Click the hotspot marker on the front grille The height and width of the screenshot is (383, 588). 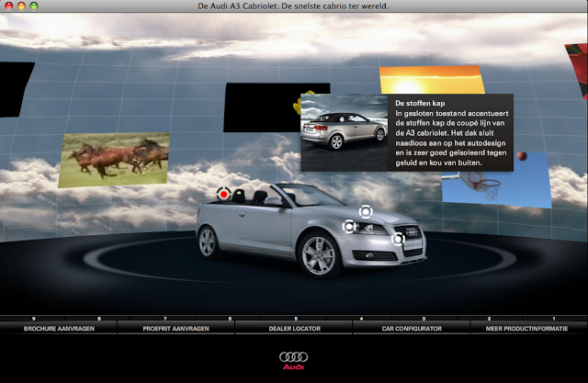click(x=398, y=239)
